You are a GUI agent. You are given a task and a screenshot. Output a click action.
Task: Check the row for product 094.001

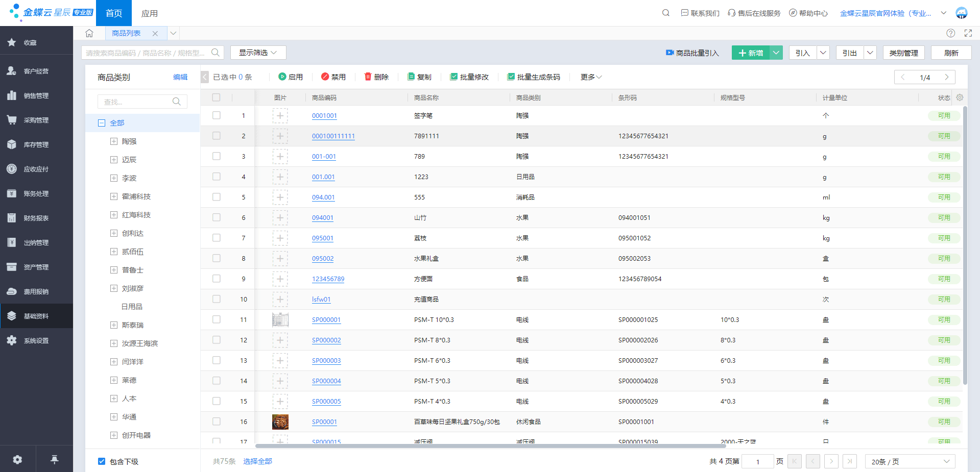point(217,197)
